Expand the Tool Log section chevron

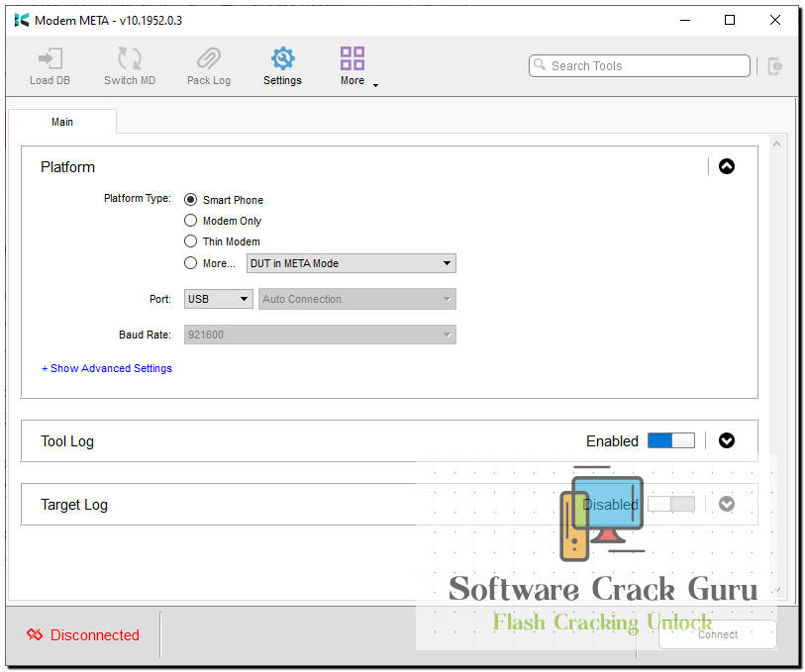[x=727, y=440]
